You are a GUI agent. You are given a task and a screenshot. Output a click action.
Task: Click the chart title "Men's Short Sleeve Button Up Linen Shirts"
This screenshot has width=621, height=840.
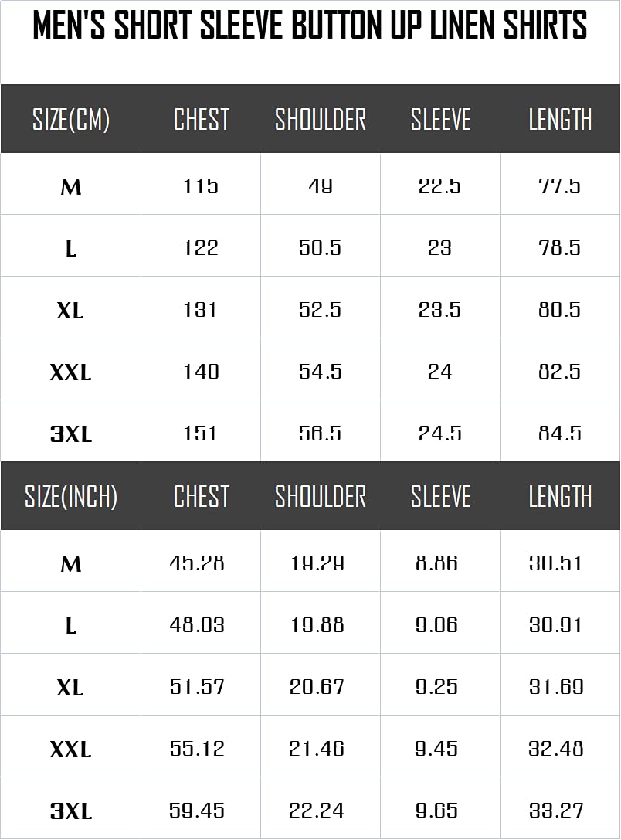(310, 26)
